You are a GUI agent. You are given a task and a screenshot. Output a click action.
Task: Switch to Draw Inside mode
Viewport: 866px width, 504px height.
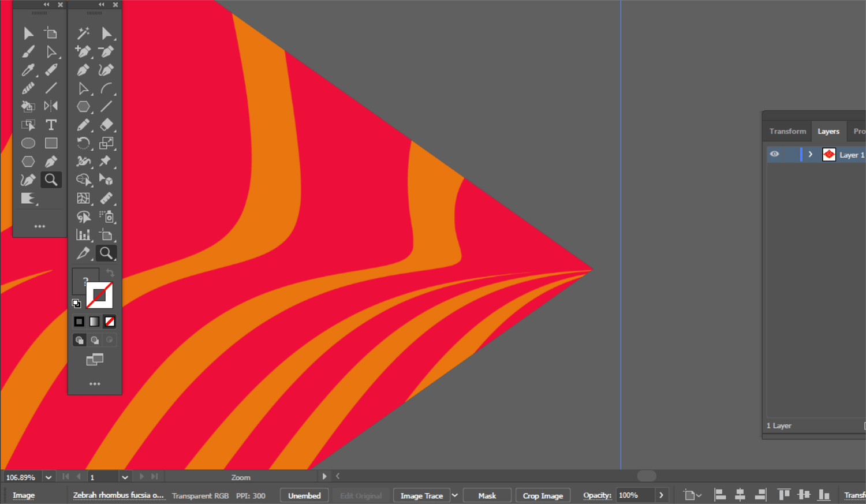coord(109,340)
